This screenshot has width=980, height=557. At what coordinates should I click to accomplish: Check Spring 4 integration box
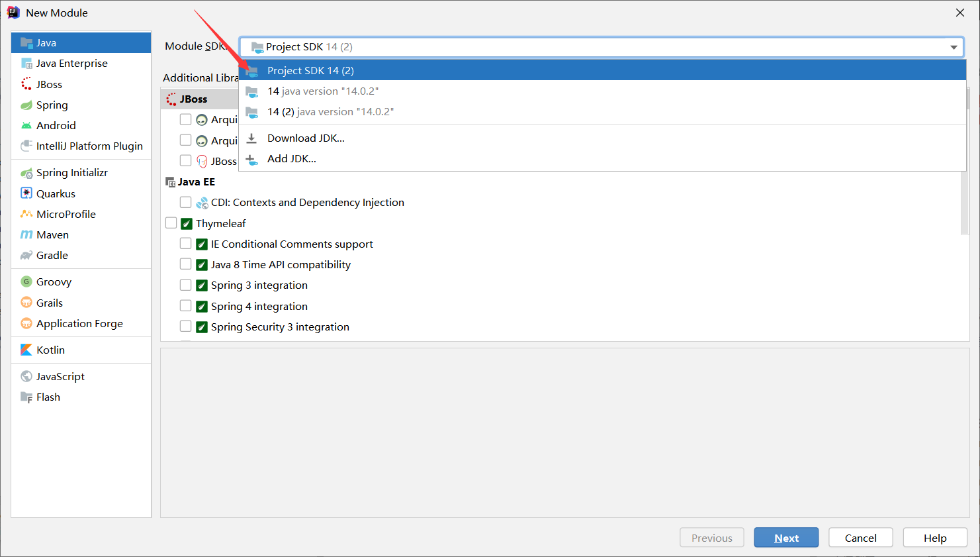pyautogui.click(x=186, y=306)
